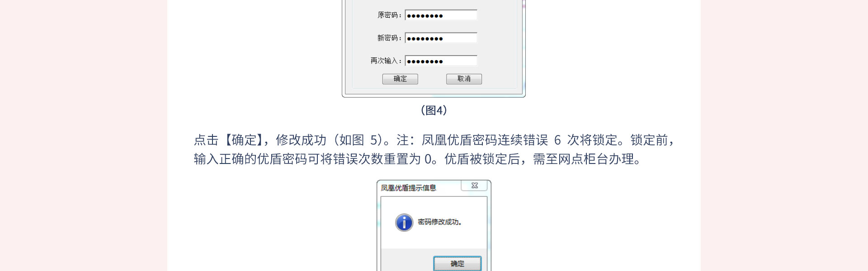Focus the 新密码 password field
Viewport: 868px width, 271px height.
tap(441, 38)
